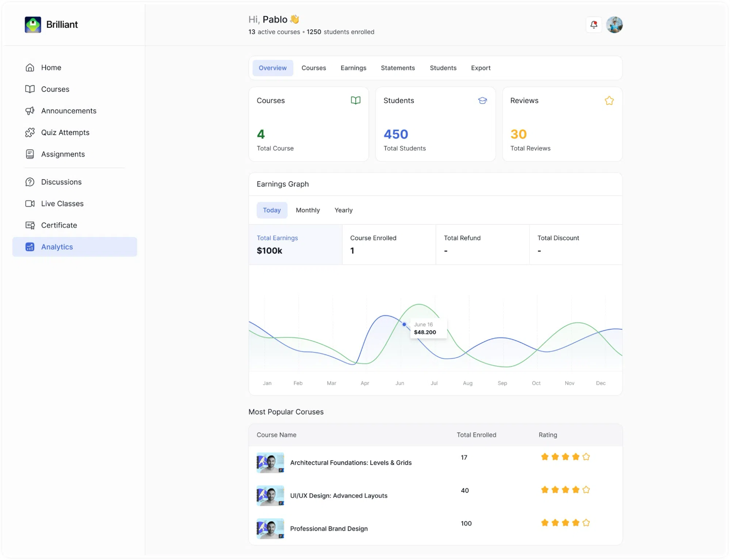Open the Statements tab

pyautogui.click(x=398, y=68)
